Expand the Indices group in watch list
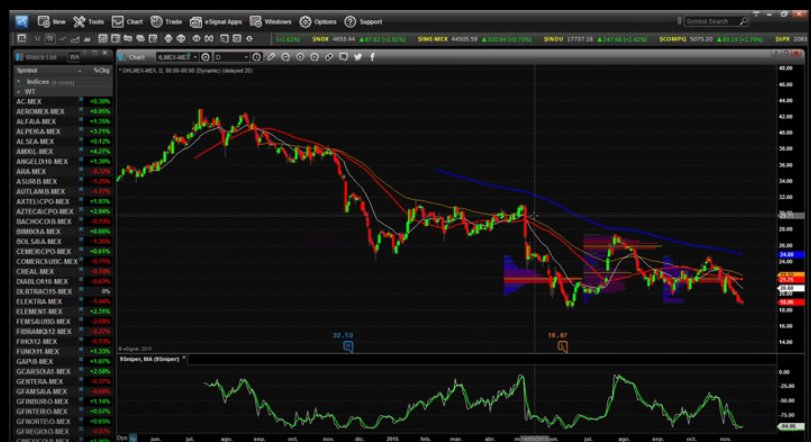811x442 pixels. pyautogui.click(x=19, y=82)
